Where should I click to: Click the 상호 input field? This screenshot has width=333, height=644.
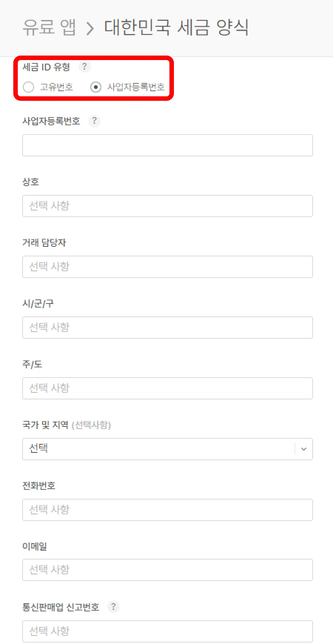coord(167,206)
